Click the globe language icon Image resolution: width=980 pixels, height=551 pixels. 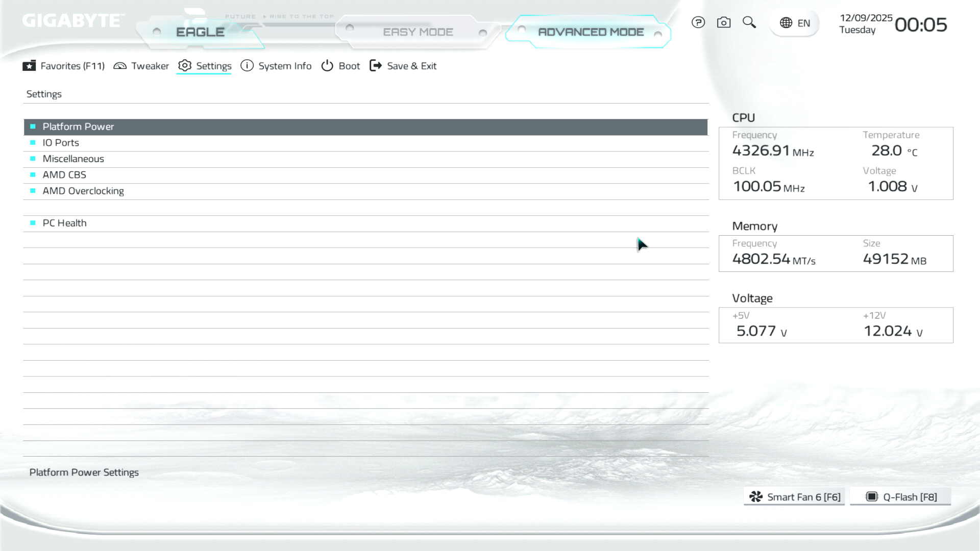tap(786, 23)
